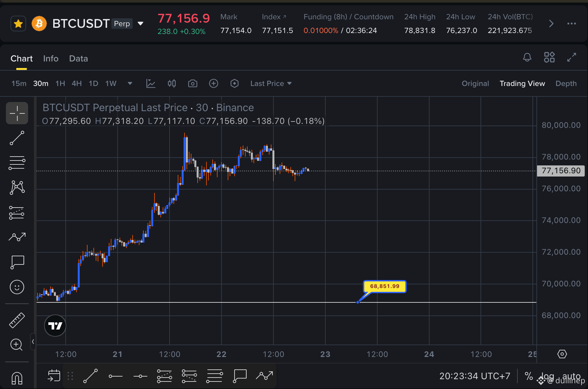This screenshot has height=389, width=588.
Task: Open the indicators icon
Action: click(x=151, y=83)
